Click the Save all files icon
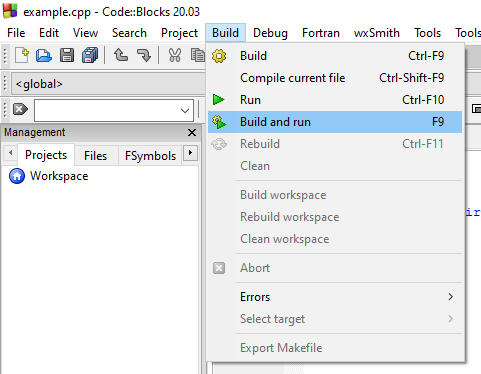The width and height of the screenshot is (481, 374). pos(90,55)
